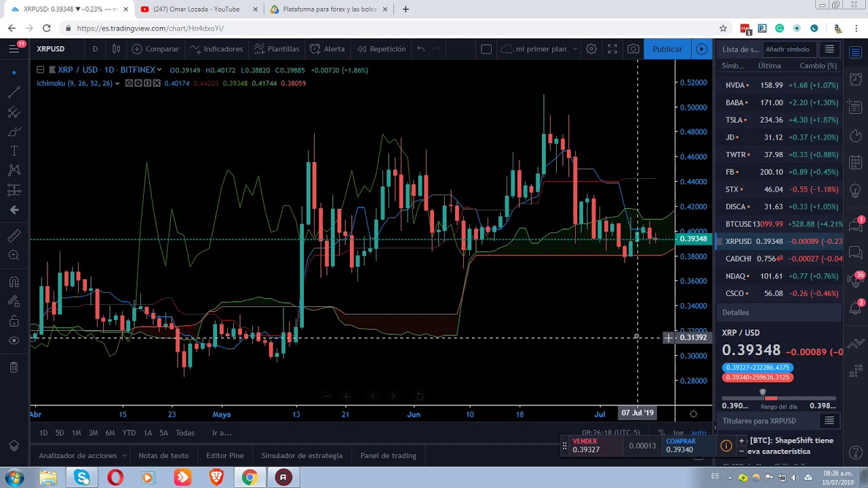Click the back arrow in drawing toolbar
The height and width of the screenshot is (488, 868).
14,210
